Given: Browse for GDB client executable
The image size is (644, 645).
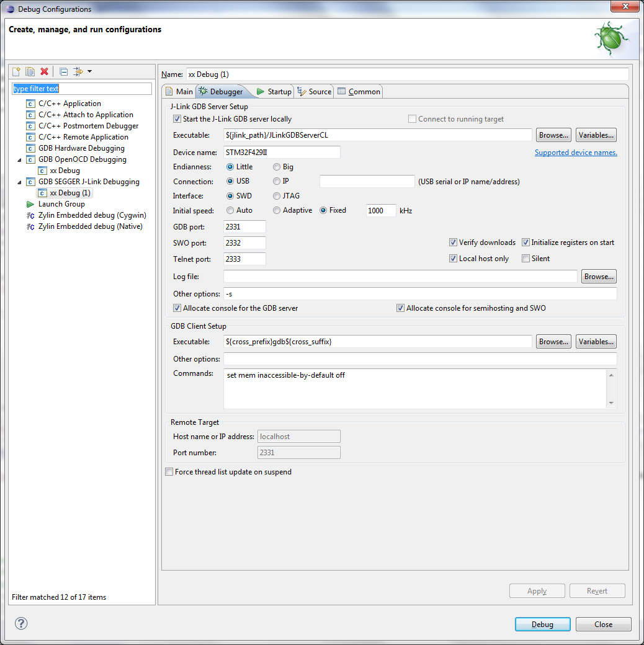Looking at the screenshot, I should pyautogui.click(x=553, y=342).
